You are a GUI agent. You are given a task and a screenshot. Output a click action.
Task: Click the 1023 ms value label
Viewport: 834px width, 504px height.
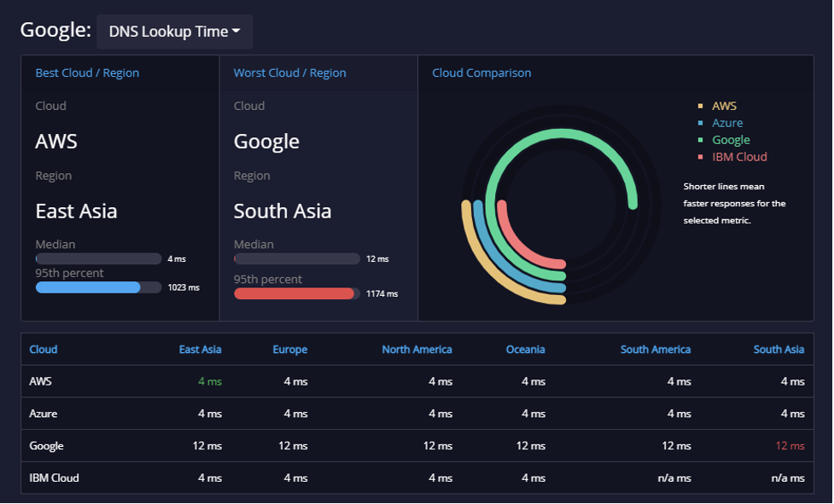[184, 287]
